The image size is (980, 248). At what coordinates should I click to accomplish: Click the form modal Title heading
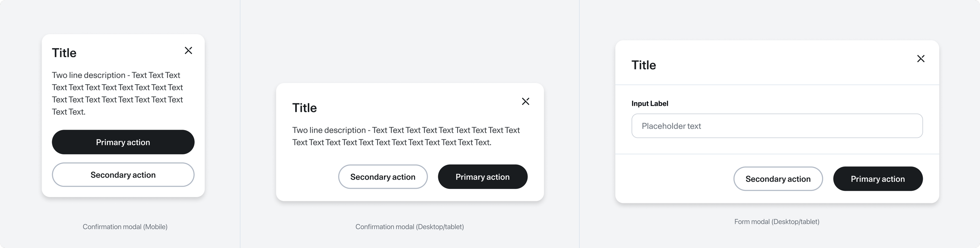coord(643,65)
